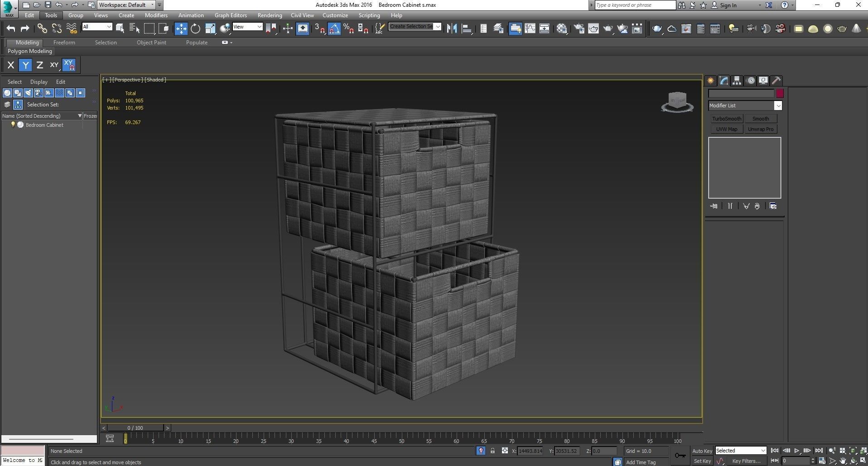Click the object color swatch

coord(780,94)
